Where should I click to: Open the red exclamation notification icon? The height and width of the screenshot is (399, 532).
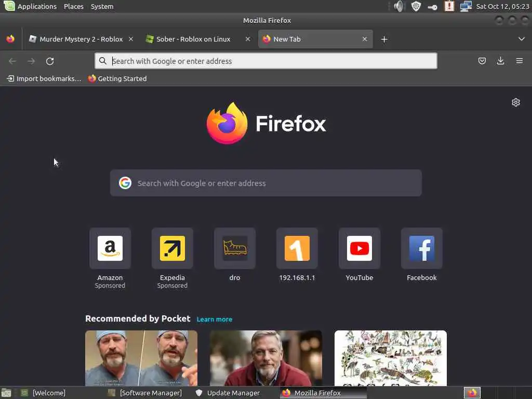pyautogui.click(x=449, y=6)
